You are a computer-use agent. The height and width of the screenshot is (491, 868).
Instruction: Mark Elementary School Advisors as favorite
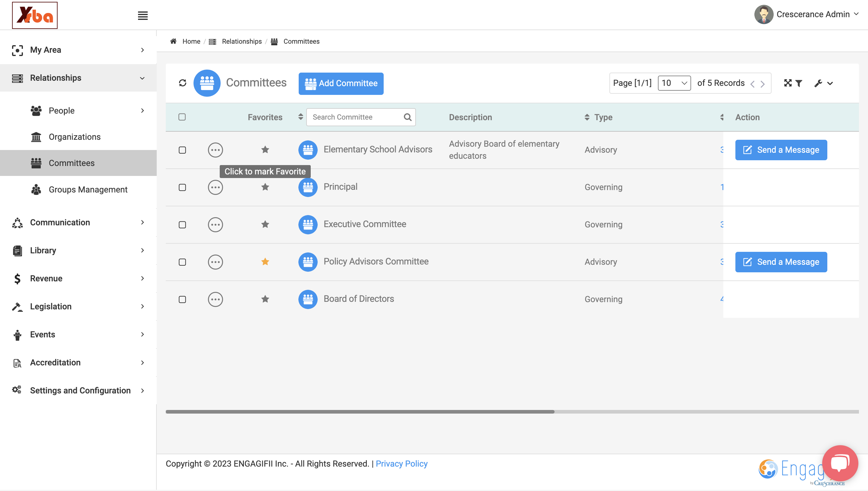tap(265, 149)
